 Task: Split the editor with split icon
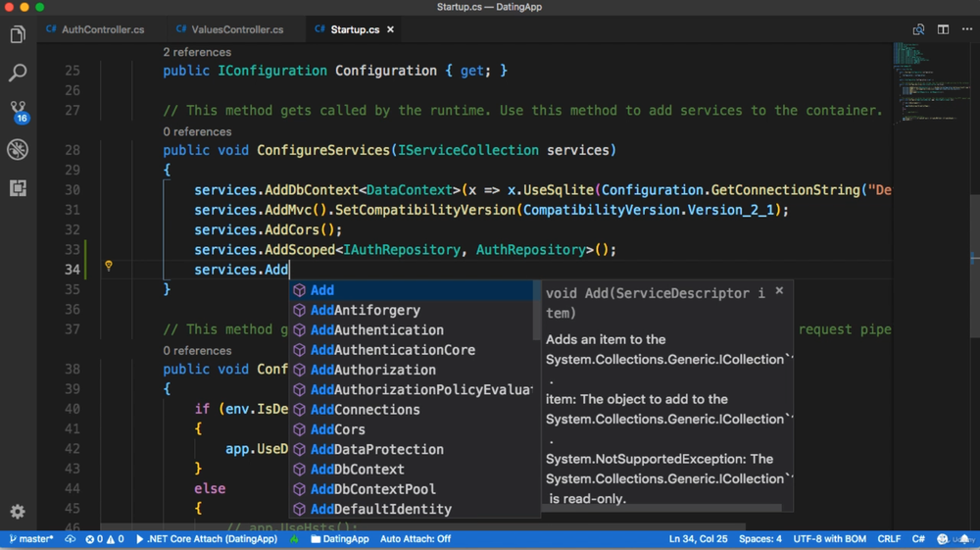point(943,29)
